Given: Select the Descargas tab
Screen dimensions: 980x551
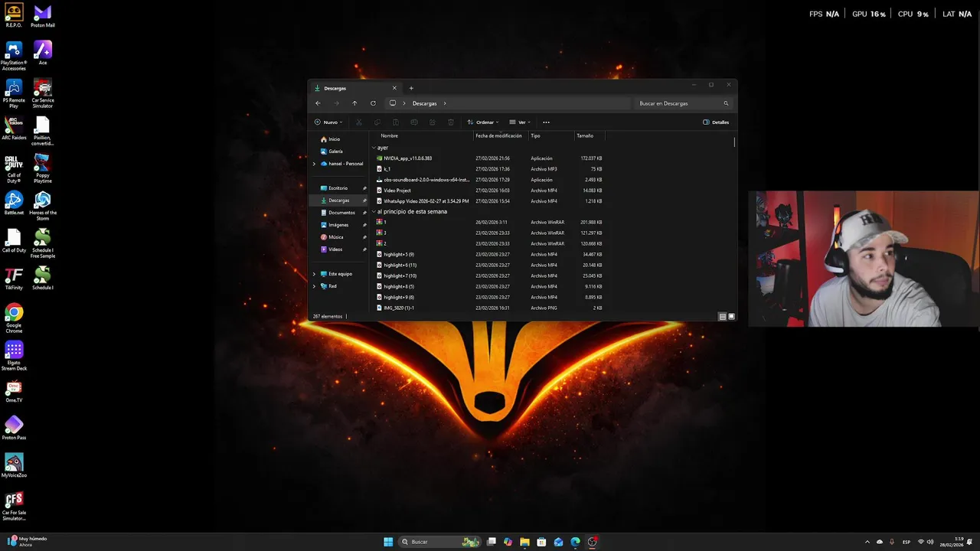Looking at the screenshot, I should (x=356, y=88).
